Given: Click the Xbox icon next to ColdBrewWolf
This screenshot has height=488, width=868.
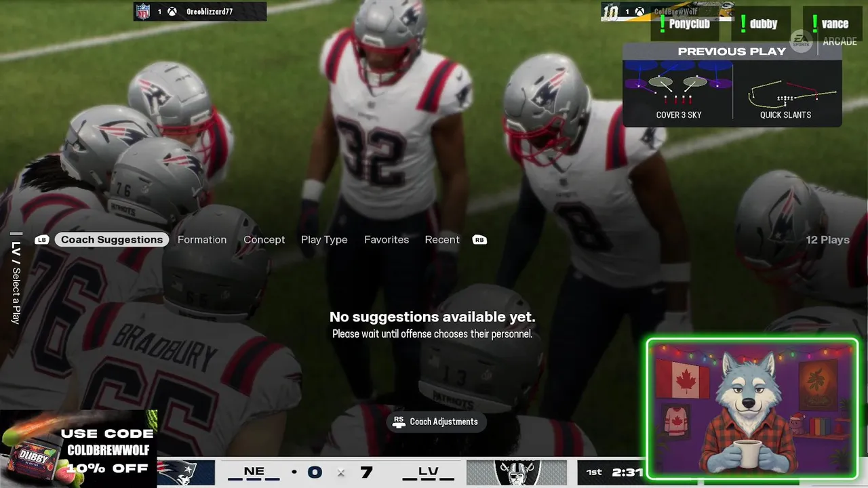Looking at the screenshot, I should pyautogui.click(x=639, y=12).
